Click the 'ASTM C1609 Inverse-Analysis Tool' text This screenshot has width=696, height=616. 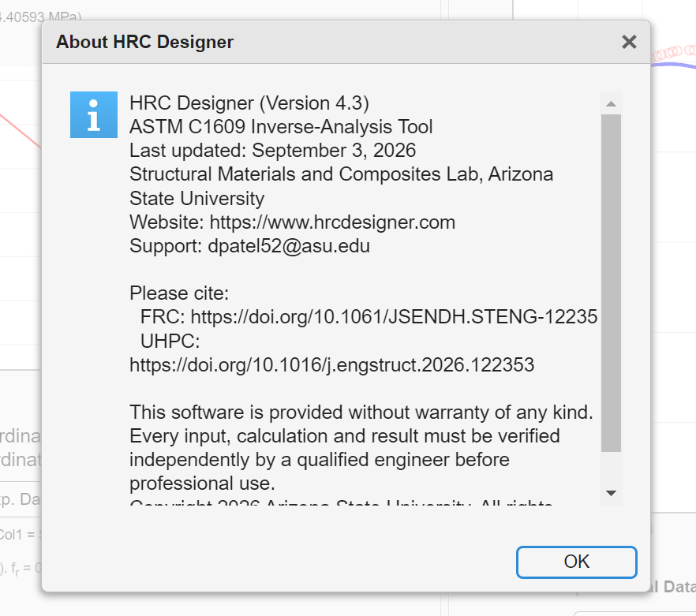click(281, 127)
